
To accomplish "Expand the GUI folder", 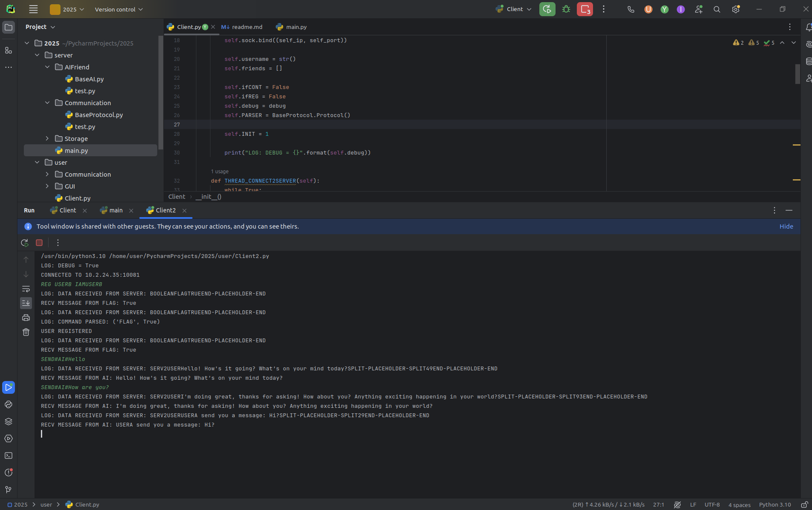I will pos(47,186).
